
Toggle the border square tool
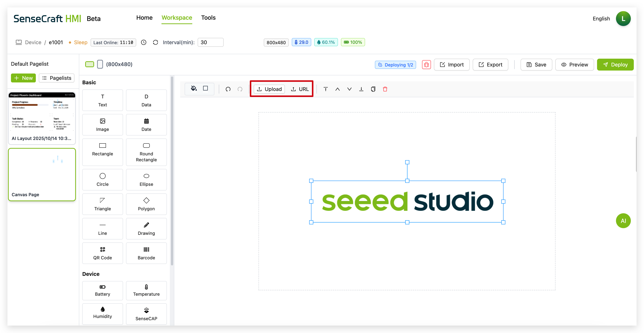point(205,89)
